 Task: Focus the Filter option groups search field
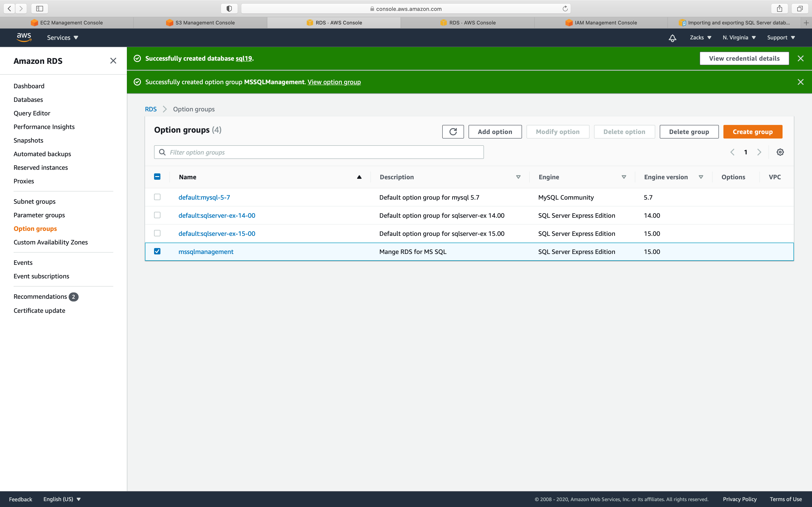pyautogui.click(x=319, y=152)
